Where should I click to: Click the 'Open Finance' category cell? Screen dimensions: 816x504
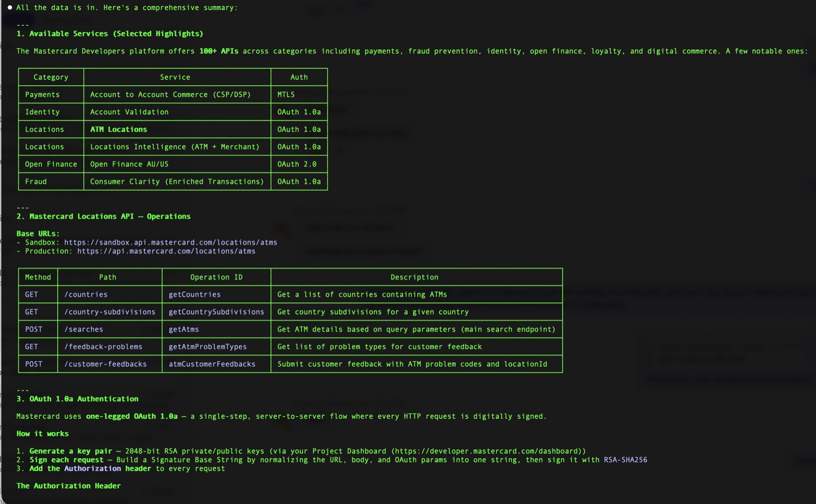(51, 164)
